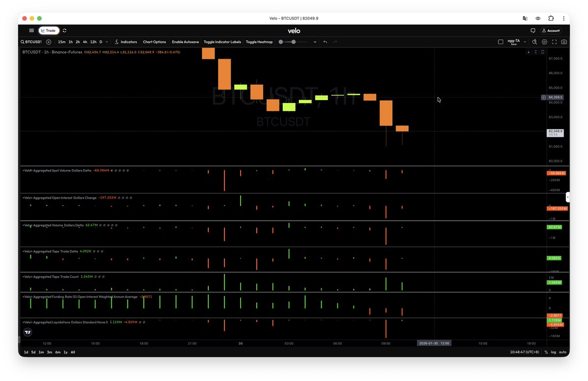Open the agg-TA layout dropdown chevron
The width and height of the screenshot is (588, 381).
coord(525,42)
